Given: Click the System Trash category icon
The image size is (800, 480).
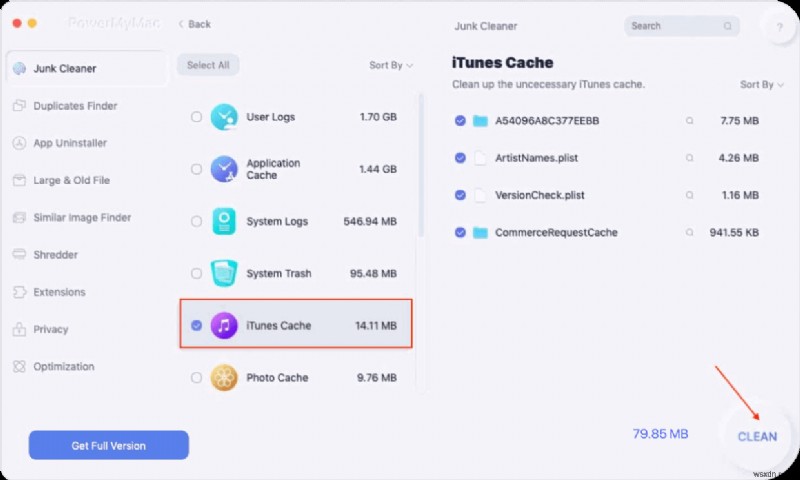Looking at the screenshot, I should tap(224, 273).
